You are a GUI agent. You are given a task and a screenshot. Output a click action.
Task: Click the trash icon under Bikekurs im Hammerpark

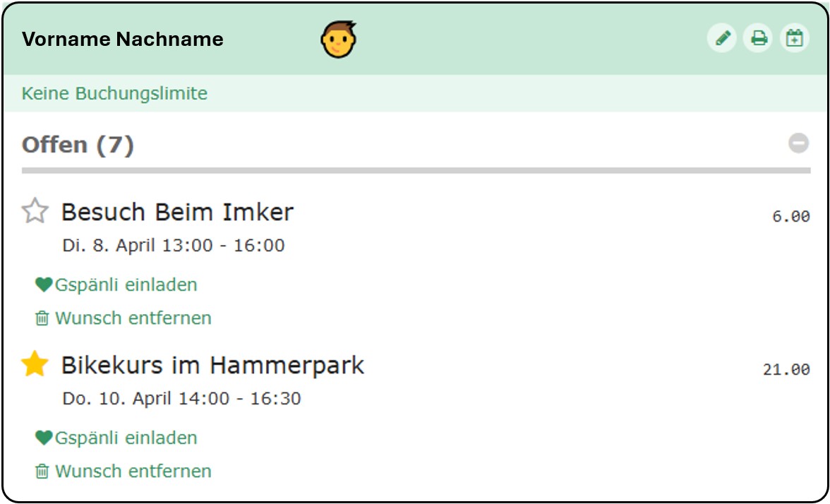click(42, 472)
